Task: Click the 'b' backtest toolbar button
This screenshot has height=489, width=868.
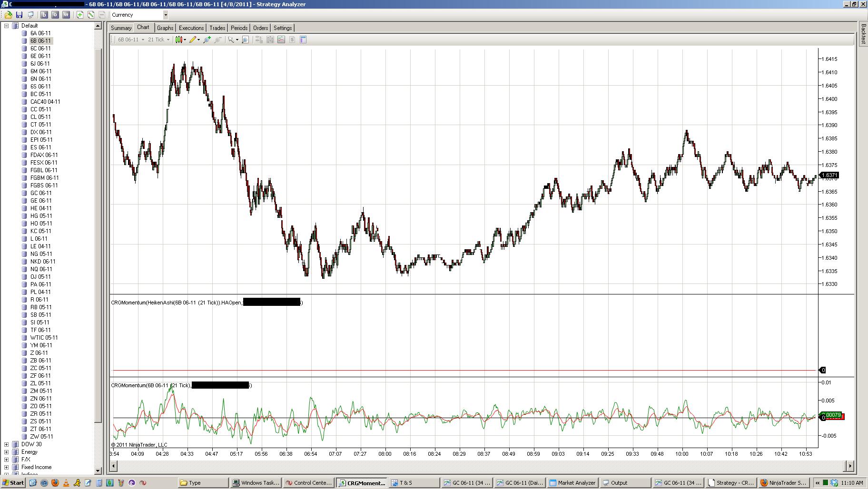Action: [44, 15]
